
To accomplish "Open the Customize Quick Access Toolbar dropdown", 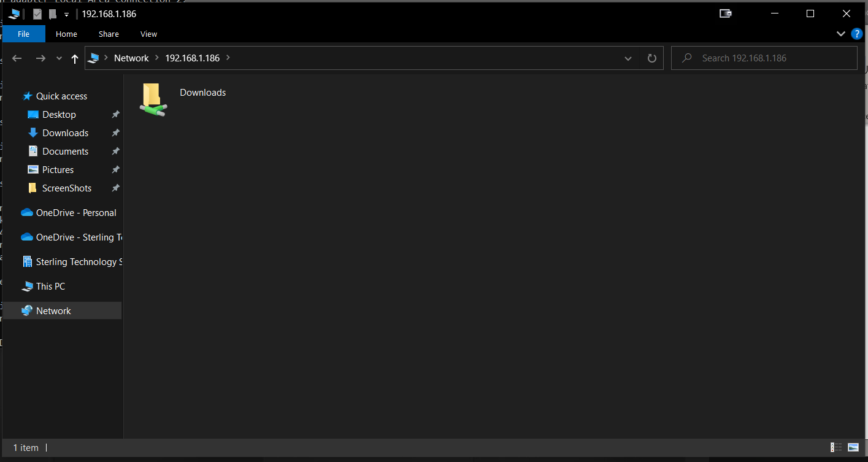I will 66,13.
